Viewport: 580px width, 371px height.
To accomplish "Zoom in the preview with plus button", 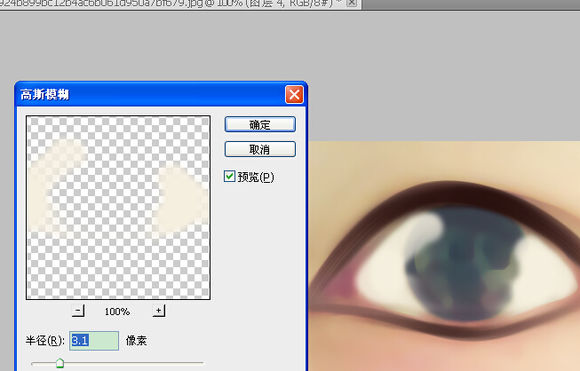I will [159, 311].
